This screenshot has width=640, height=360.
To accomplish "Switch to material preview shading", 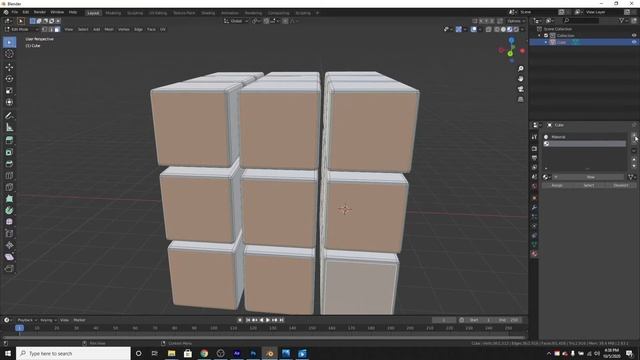I will (x=509, y=29).
